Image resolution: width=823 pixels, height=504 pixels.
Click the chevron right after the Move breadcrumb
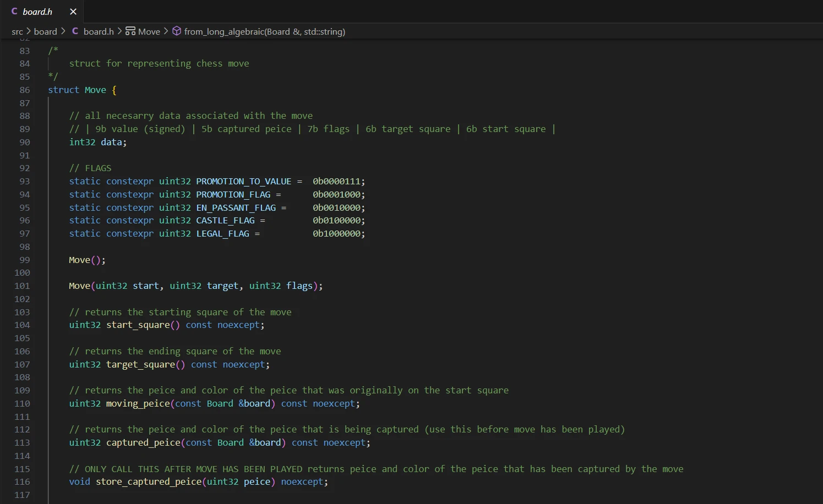166,31
